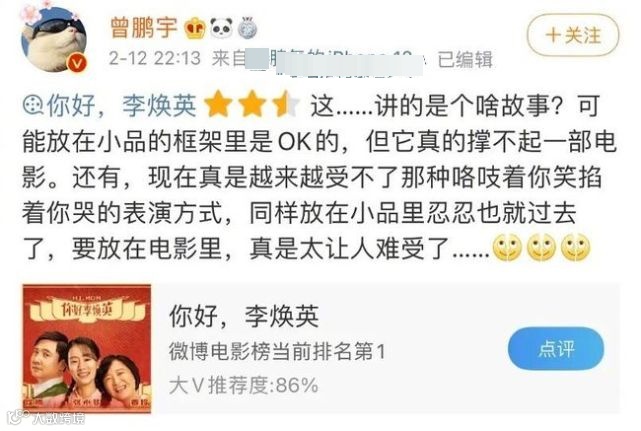The width and height of the screenshot is (641, 431).
Task: Click the film reel icon before movie title
Action: pyautogui.click(x=33, y=106)
